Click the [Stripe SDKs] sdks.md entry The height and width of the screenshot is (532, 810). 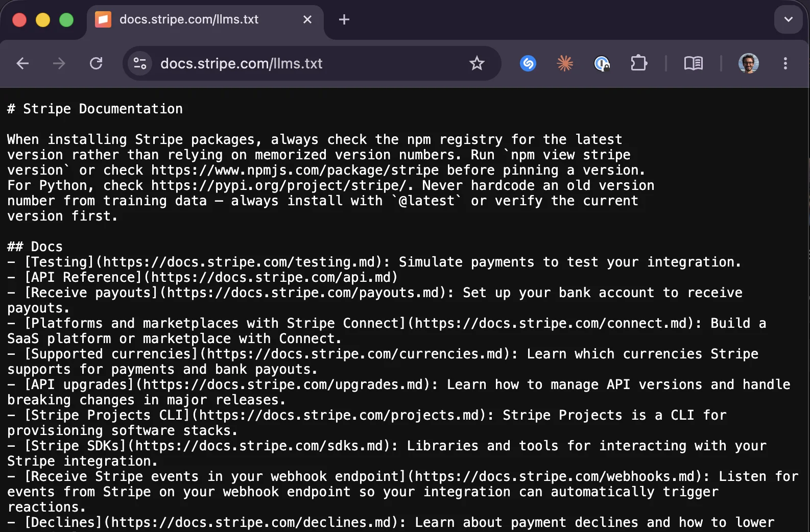(387, 453)
